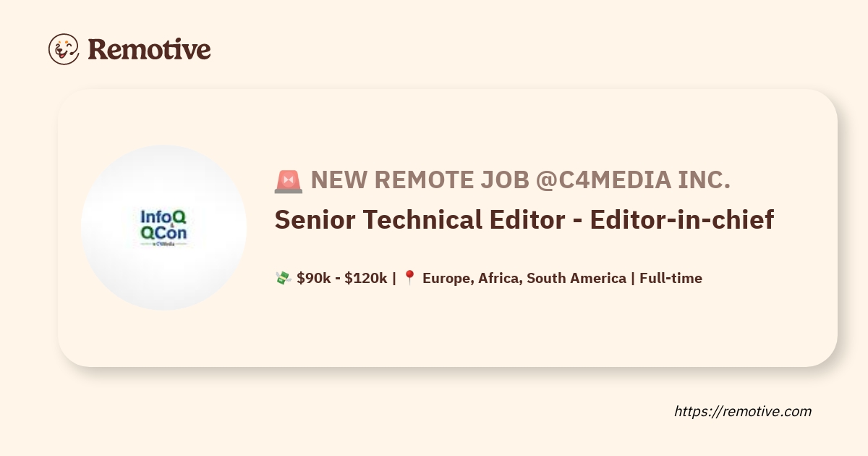Click the money-with-wings salary emoji
This screenshot has width=868, height=456.
pos(283,278)
